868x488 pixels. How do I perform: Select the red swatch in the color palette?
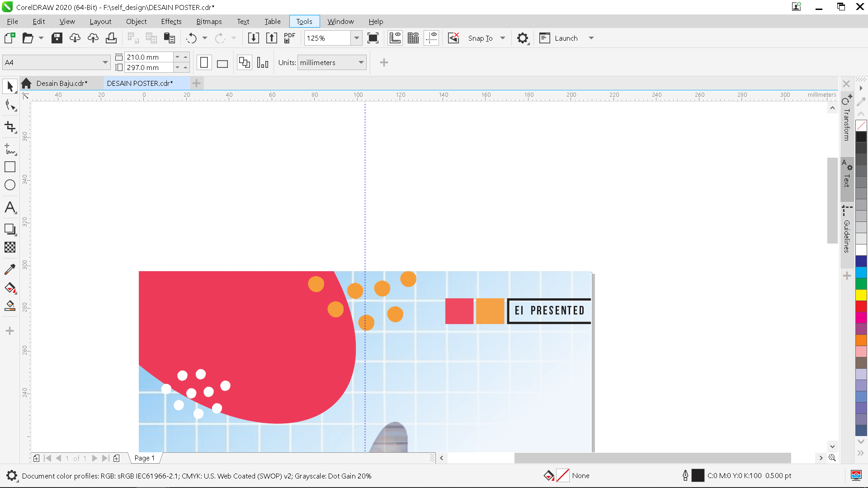click(x=861, y=307)
